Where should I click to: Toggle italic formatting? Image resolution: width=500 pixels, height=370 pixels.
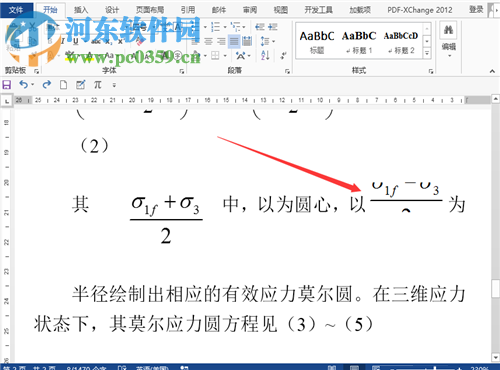[x=63, y=41]
